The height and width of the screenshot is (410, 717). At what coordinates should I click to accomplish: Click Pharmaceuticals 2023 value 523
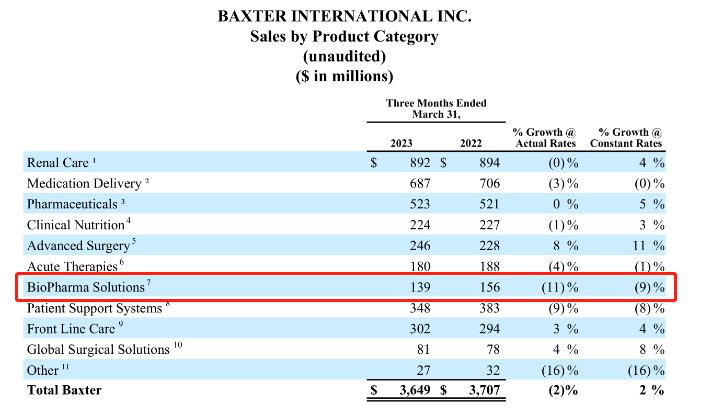420,204
